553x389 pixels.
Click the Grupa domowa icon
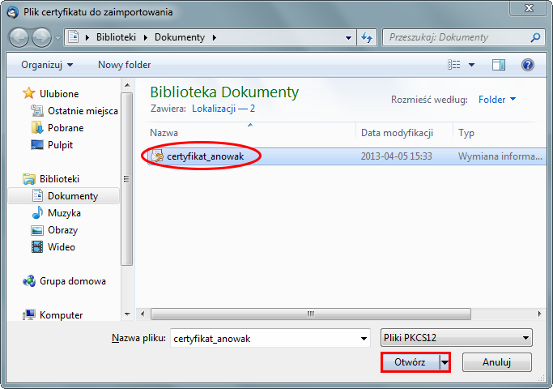pyautogui.click(x=29, y=281)
